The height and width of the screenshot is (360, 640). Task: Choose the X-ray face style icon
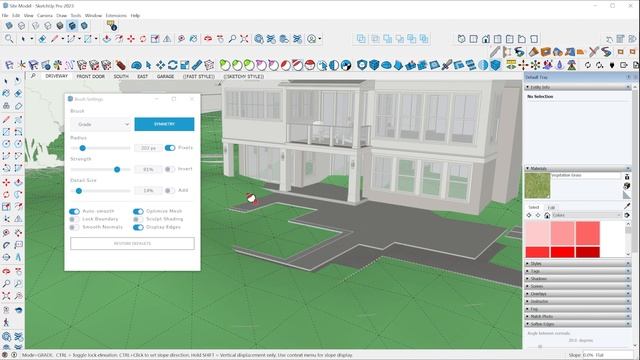pos(9,26)
